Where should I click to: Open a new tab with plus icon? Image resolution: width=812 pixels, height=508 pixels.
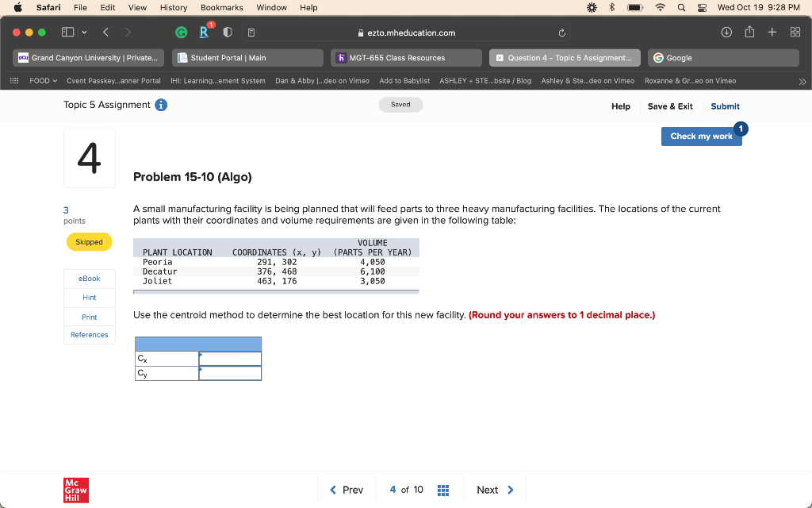tap(772, 32)
